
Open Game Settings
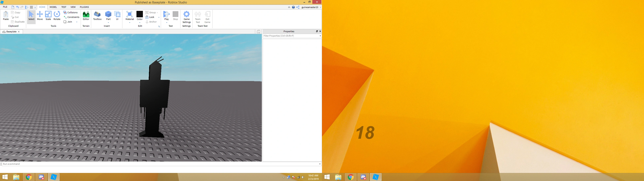coord(187,17)
